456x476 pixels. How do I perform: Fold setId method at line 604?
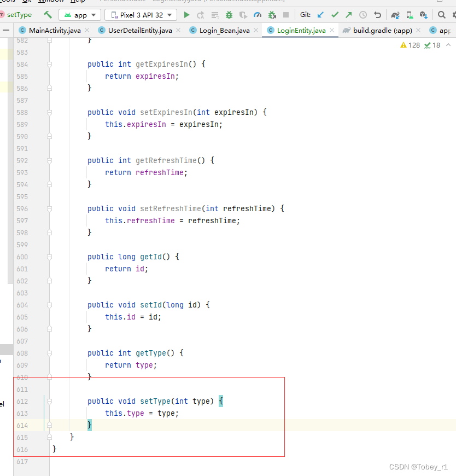49,305
